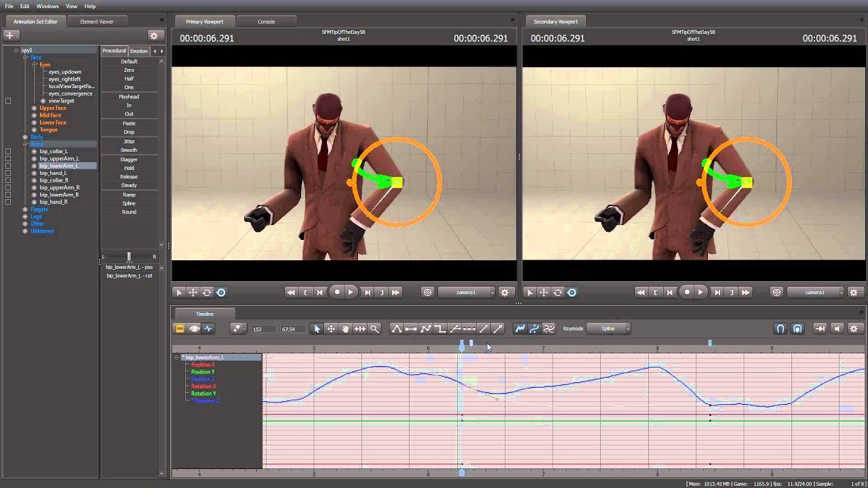This screenshot has width=868, height=488.
Task: Select the hand pan tool in timeline
Action: [x=345, y=329]
